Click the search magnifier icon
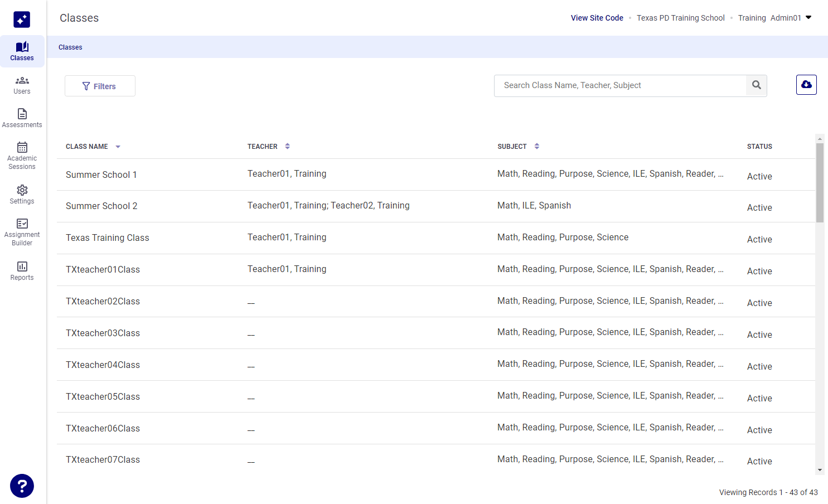The height and width of the screenshot is (504, 828). [756, 85]
